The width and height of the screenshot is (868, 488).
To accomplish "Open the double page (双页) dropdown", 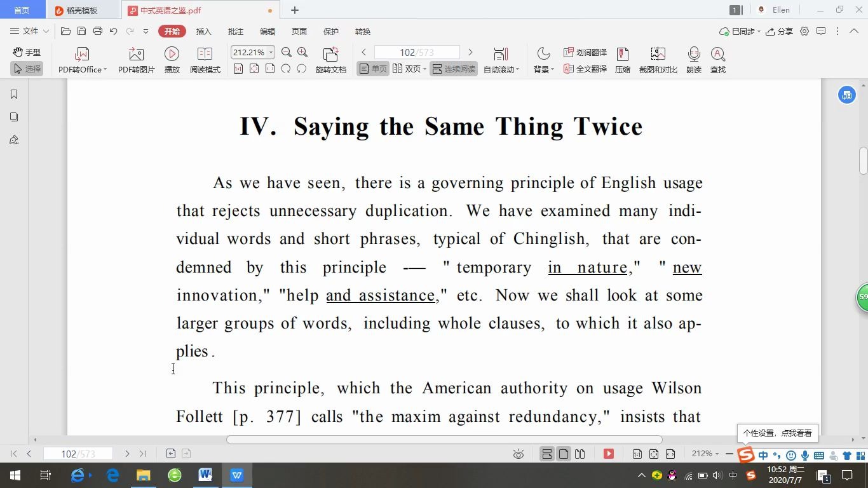I will [x=409, y=69].
